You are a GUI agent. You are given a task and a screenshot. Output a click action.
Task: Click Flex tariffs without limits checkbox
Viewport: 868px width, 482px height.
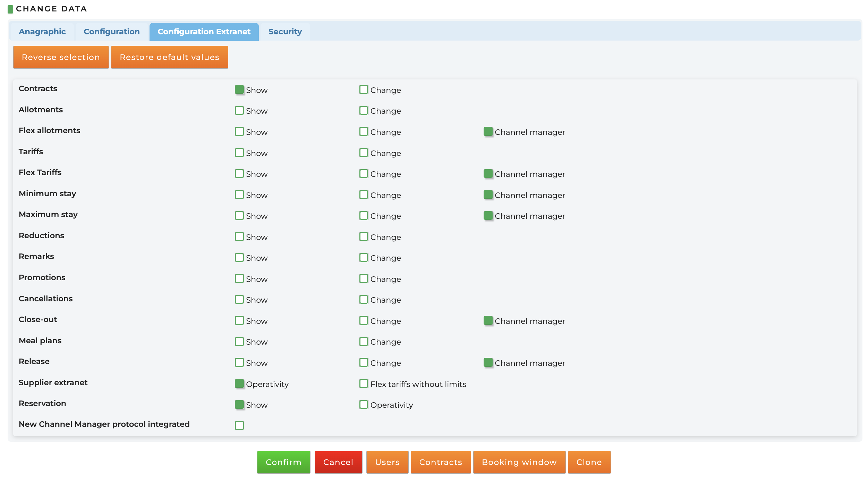click(363, 384)
